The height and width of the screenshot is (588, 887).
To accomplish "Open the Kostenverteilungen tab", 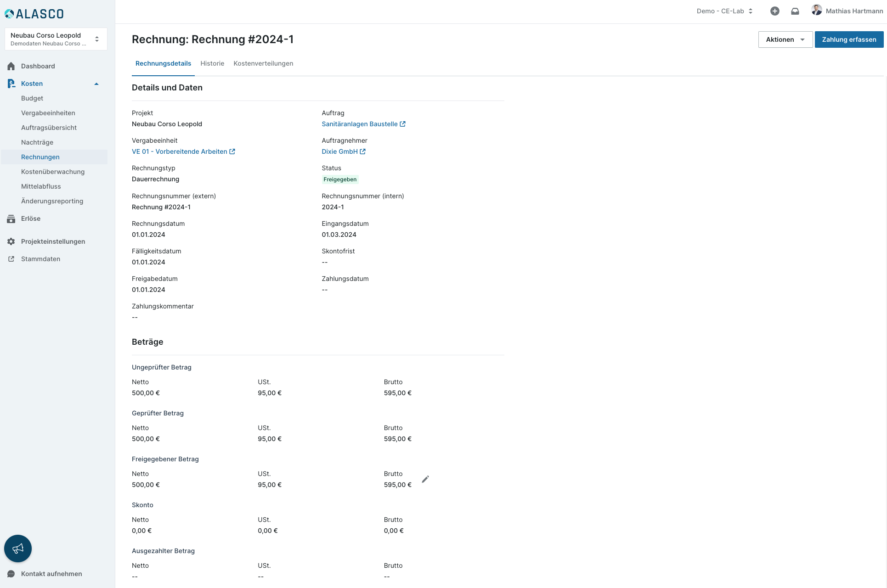I will (x=263, y=63).
